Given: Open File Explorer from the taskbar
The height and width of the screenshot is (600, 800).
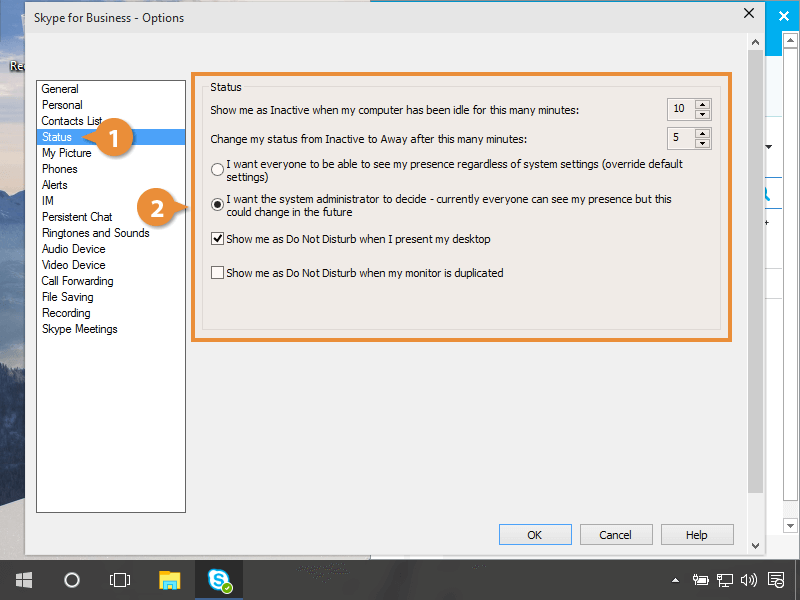Looking at the screenshot, I should (x=170, y=580).
